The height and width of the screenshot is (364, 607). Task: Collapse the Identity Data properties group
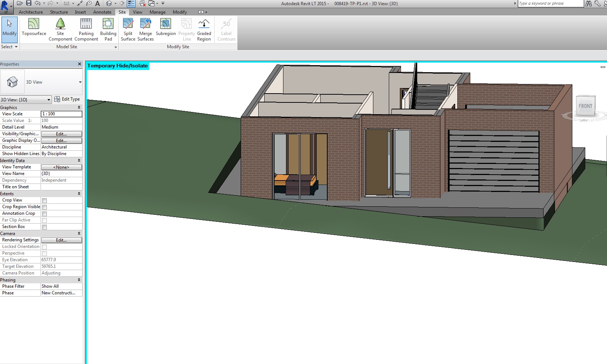(79, 161)
